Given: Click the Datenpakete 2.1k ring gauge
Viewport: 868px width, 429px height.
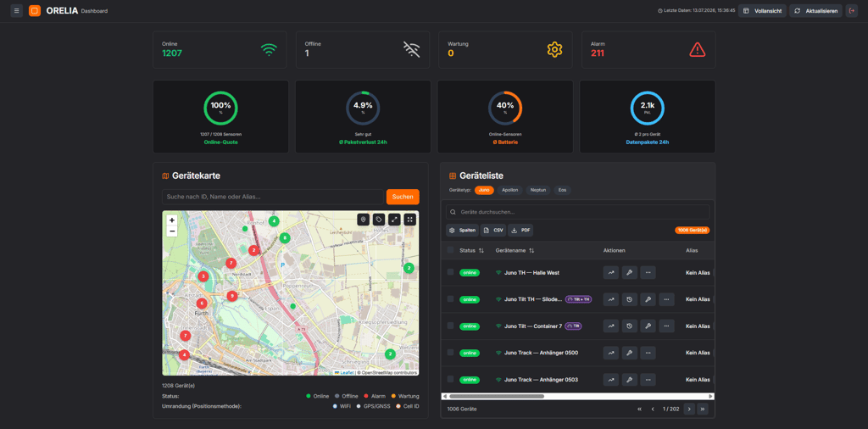Looking at the screenshot, I should (648, 109).
